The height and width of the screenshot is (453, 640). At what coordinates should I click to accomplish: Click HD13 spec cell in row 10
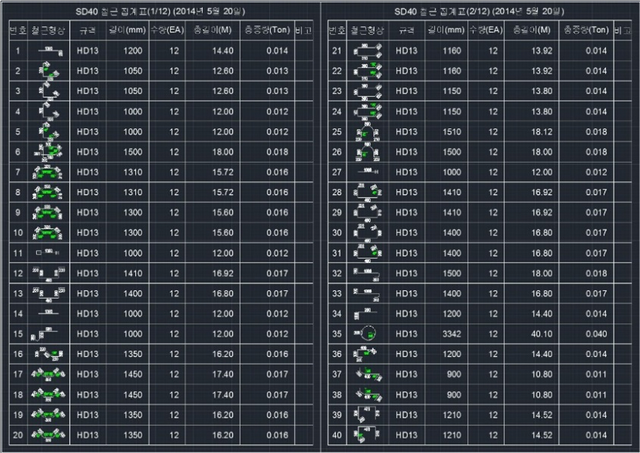click(x=87, y=233)
